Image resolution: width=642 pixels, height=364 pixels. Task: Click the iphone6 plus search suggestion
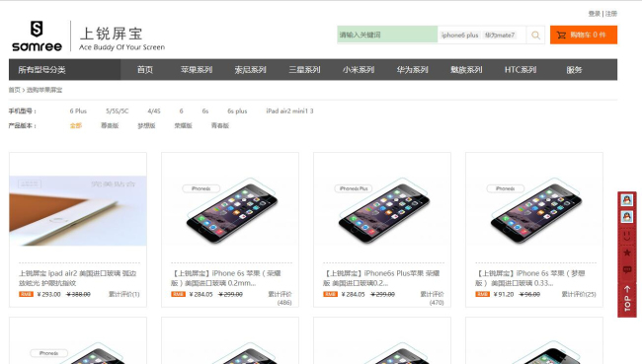[x=460, y=36]
